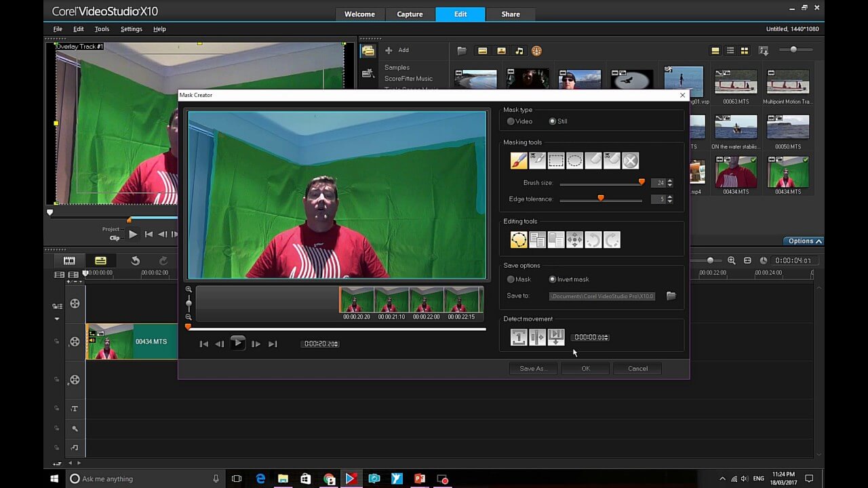Click the Clear Mask icon
The height and width of the screenshot is (488, 868).
pyautogui.click(x=631, y=161)
